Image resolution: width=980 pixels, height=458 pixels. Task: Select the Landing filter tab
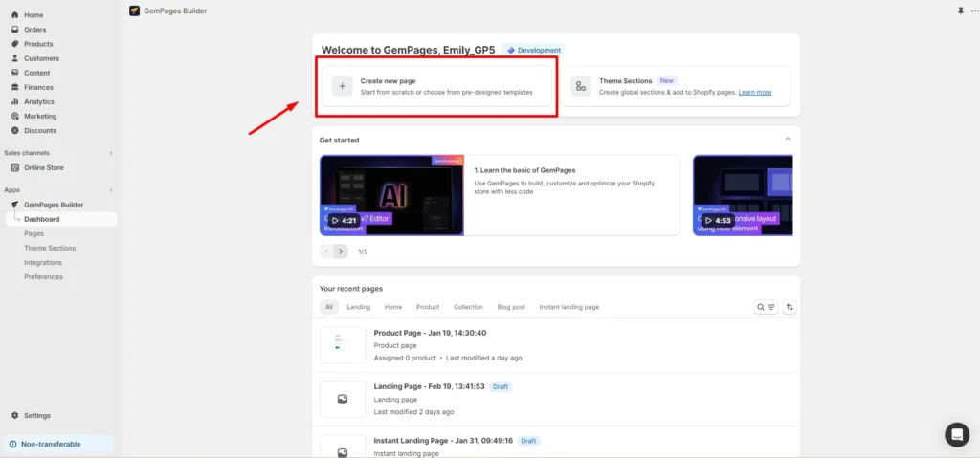point(358,307)
